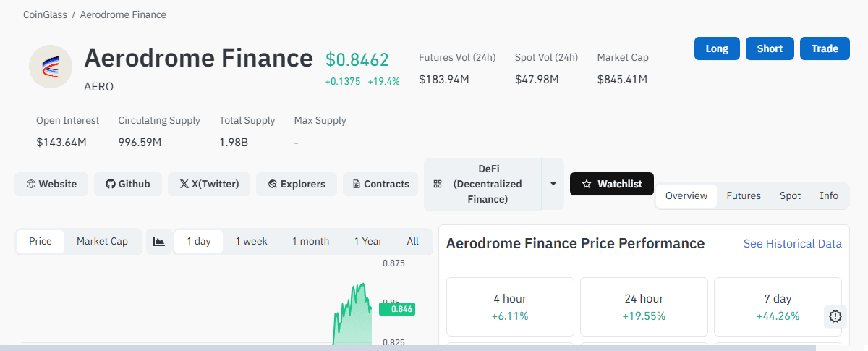Screen dimensions: 868x351
Task: Select the 1 month chart range
Action: (x=311, y=241)
